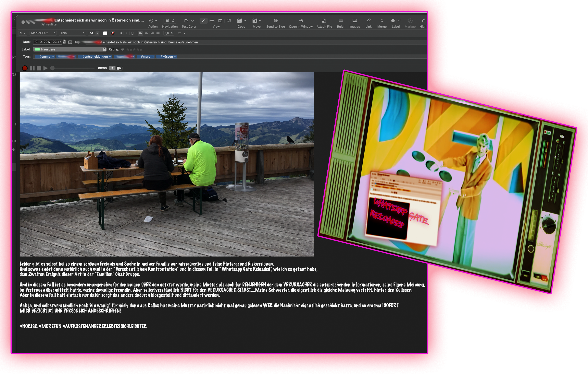Open the date calendar picker icon

tap(70, 42)
